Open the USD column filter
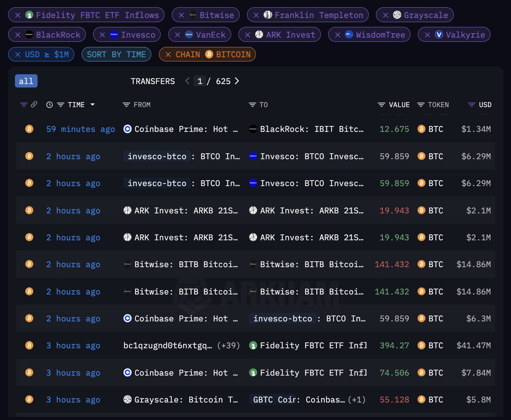The height and width of the screenshot is (420, 511). [472, 105]
